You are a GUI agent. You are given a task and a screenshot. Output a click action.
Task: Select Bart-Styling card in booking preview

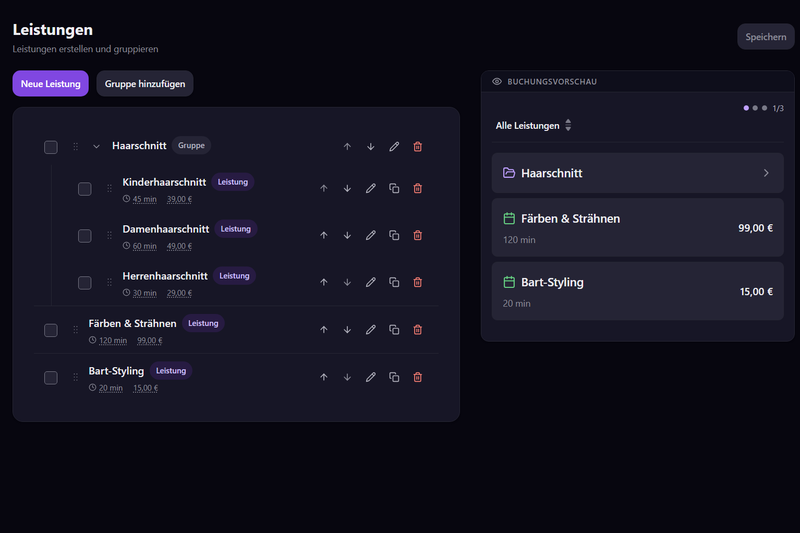(637, 291)
